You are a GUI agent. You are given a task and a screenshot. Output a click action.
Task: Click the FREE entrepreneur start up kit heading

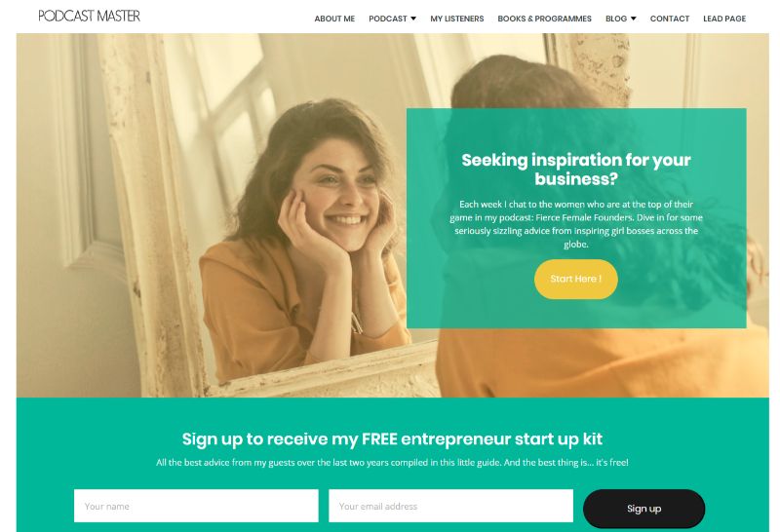(x=392, y=439)
